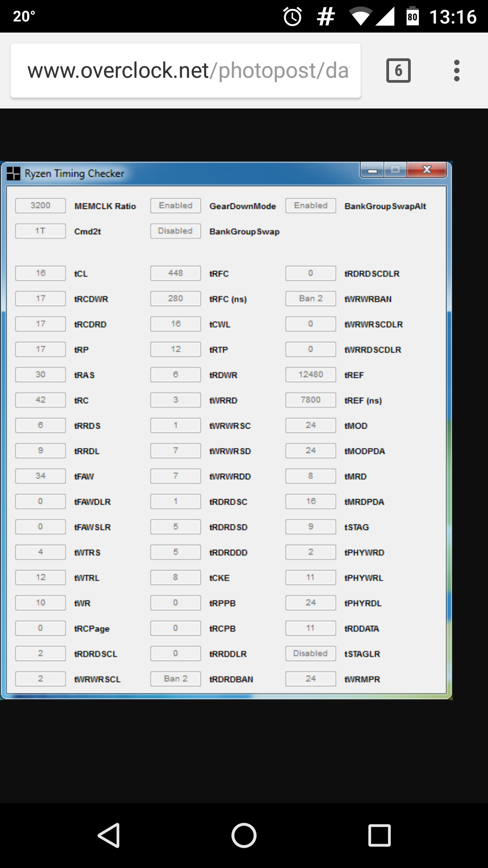Click the tRDWR label text
488x868 pixels.
[x=223, y=375]
